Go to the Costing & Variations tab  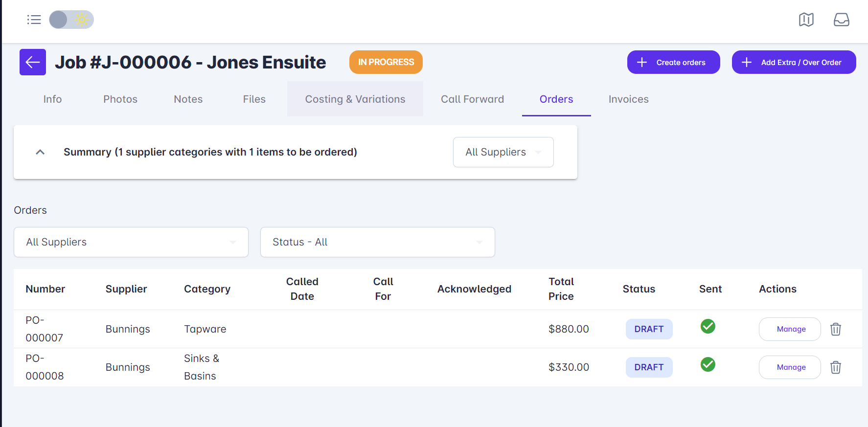(355, 99)
